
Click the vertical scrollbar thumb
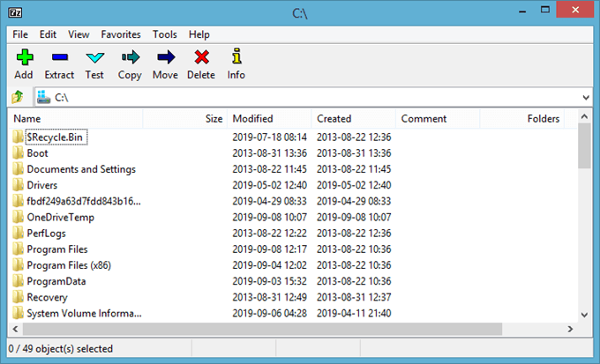click(x=584, y=146)
